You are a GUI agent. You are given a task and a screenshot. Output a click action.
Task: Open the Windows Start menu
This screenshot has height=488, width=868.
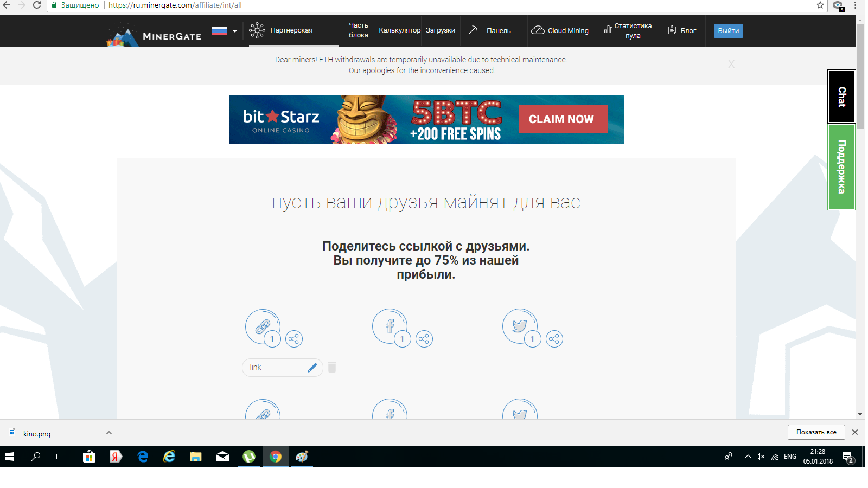point(10,457)
